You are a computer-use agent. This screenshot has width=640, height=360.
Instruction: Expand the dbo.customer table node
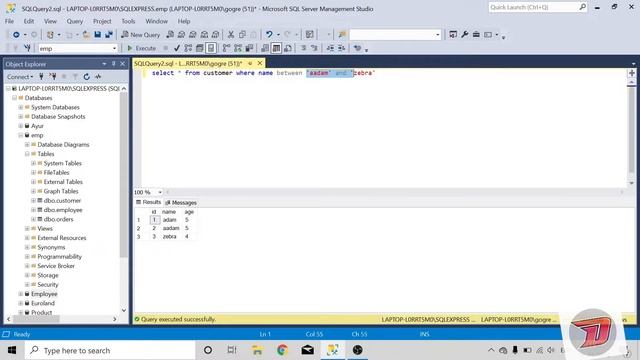pyautogui.click(x=33, y=200)
